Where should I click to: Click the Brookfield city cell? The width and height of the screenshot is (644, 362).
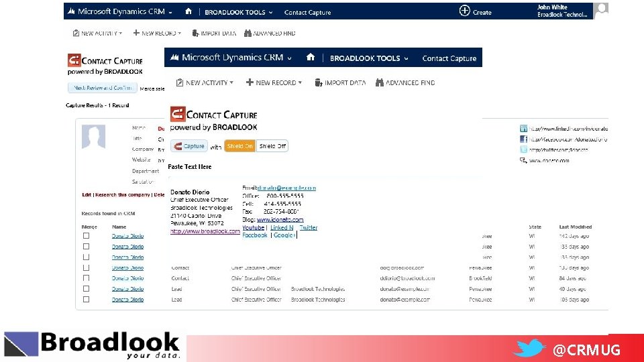[480, 278]
